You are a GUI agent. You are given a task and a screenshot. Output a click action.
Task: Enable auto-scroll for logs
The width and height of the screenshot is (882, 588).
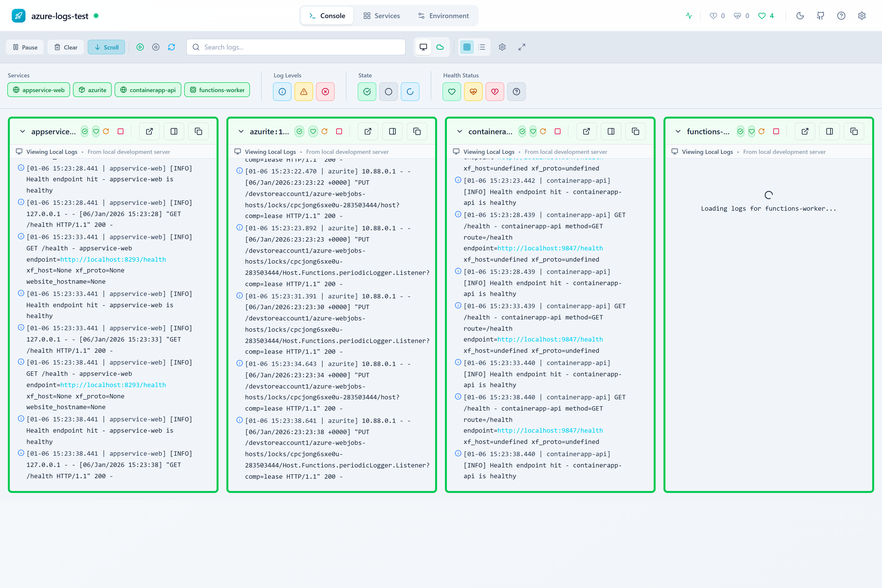tap(106, 47)
